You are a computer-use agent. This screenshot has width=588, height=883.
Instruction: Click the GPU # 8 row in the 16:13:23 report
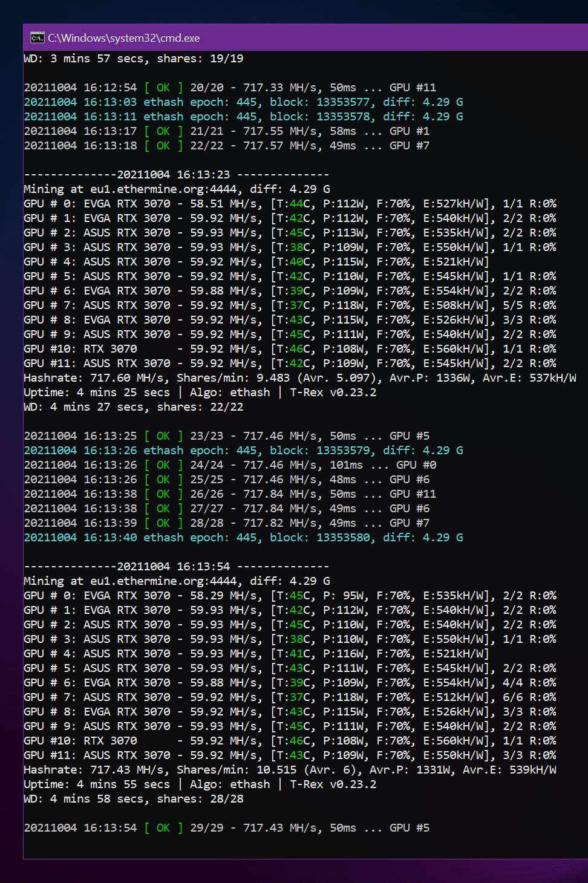pos(290,320)
